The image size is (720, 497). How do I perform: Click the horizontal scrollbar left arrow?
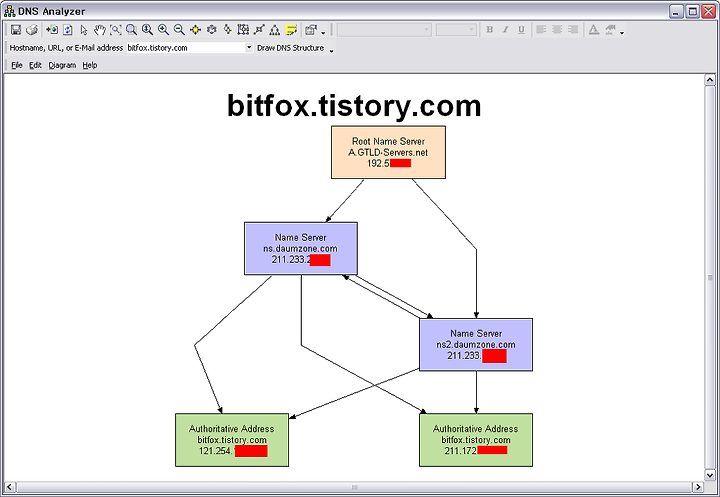[9, 487]
